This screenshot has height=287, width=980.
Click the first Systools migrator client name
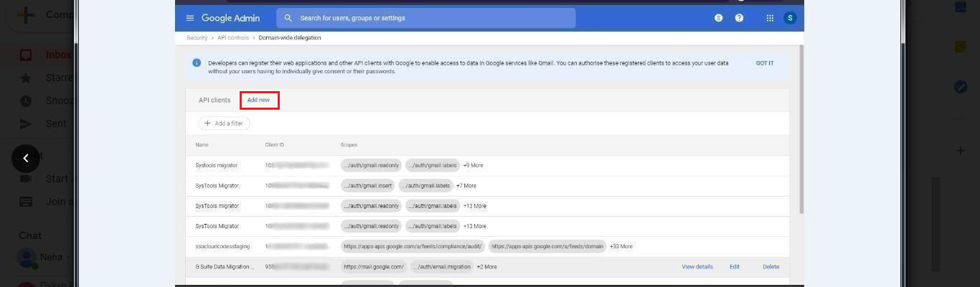click(216, 165)
